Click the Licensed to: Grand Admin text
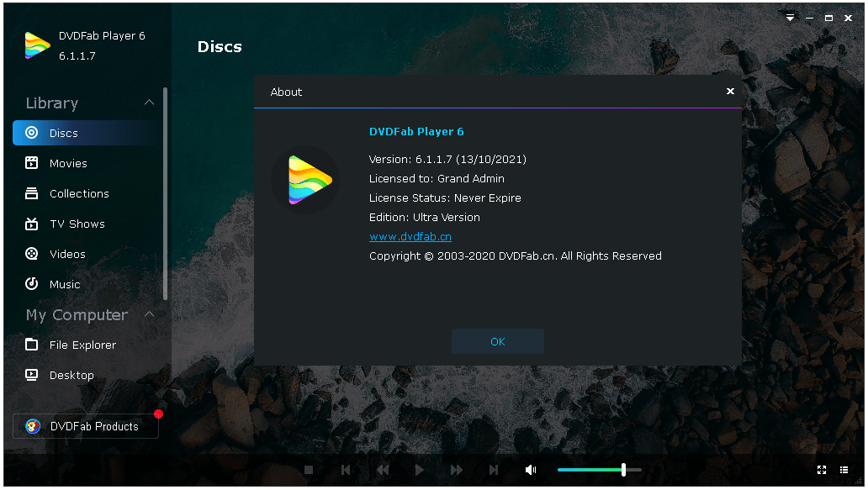 pyautogui.click(x=437, y=179)
